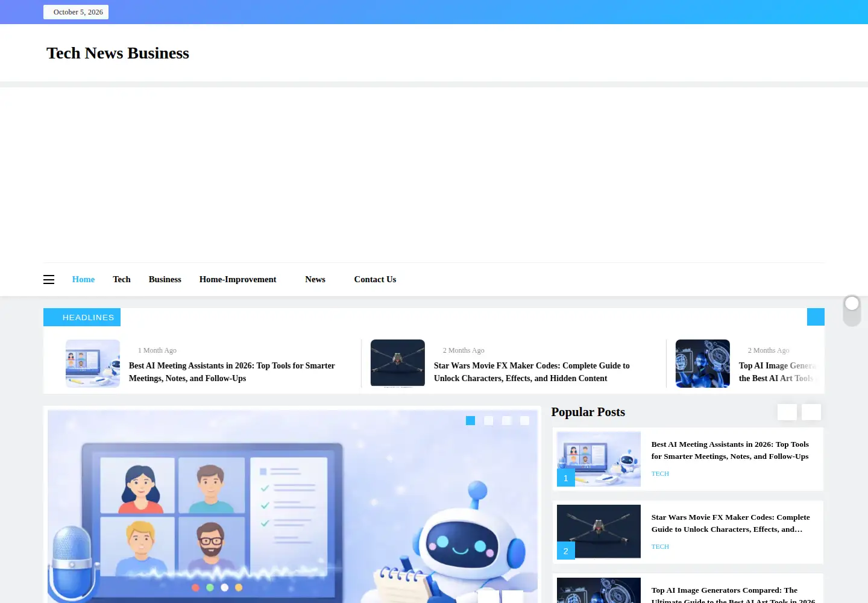Image resolution: width=868 pixels, height=603 pixels.
Task: Click the blue ticker control button beside Headlines bar
Action: tap(816, 317)
